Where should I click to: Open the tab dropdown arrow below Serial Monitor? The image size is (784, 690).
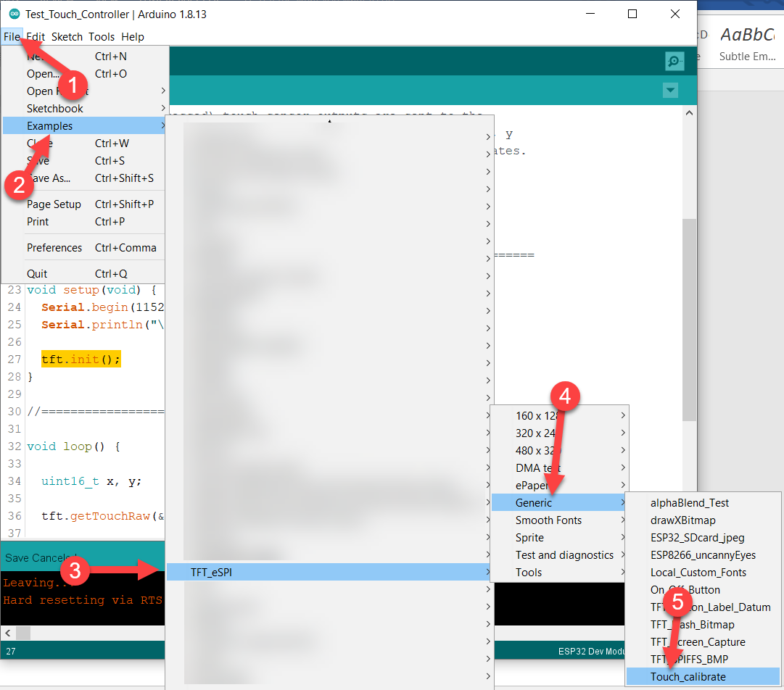pyautogui.click(x=670, y=91)
